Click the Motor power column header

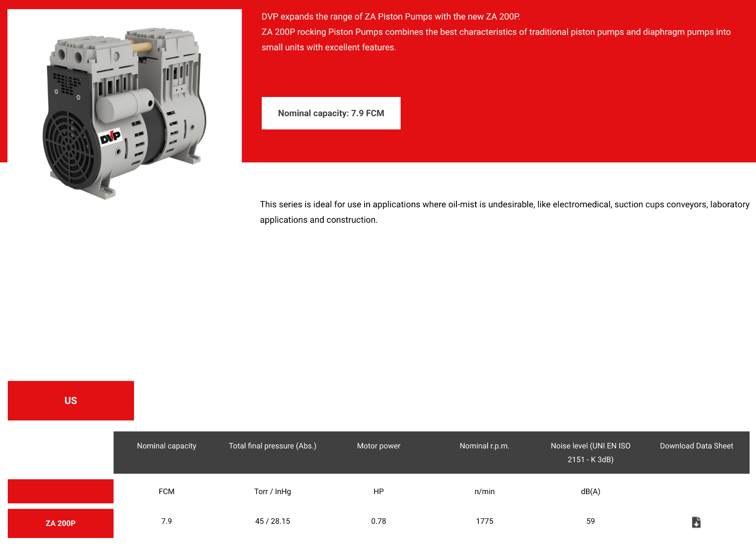[x=378, y=446]
